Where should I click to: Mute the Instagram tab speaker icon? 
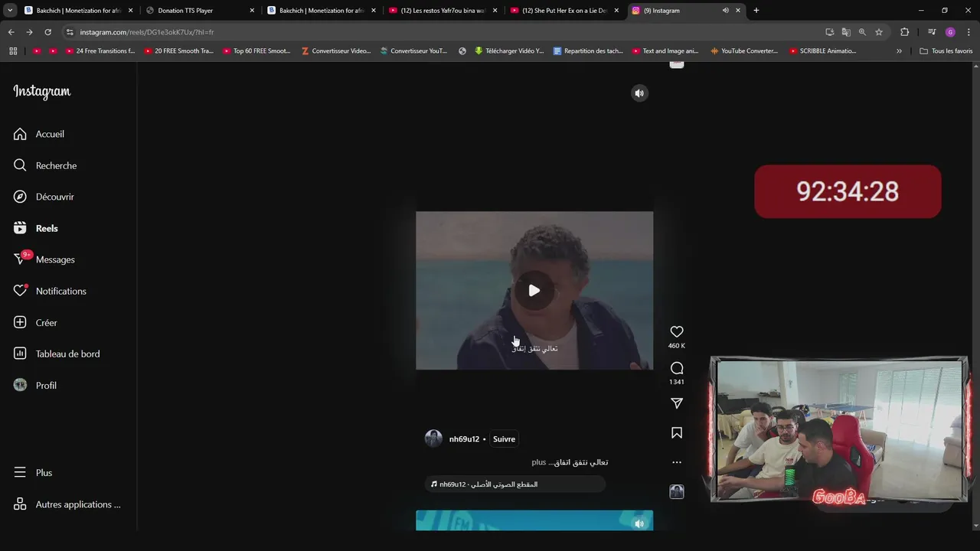point(725,11)
